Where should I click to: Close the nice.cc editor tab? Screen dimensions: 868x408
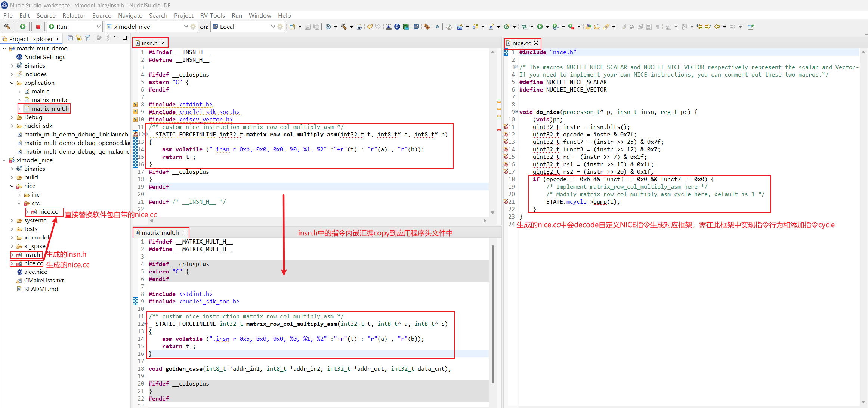(x=536, y=43)
